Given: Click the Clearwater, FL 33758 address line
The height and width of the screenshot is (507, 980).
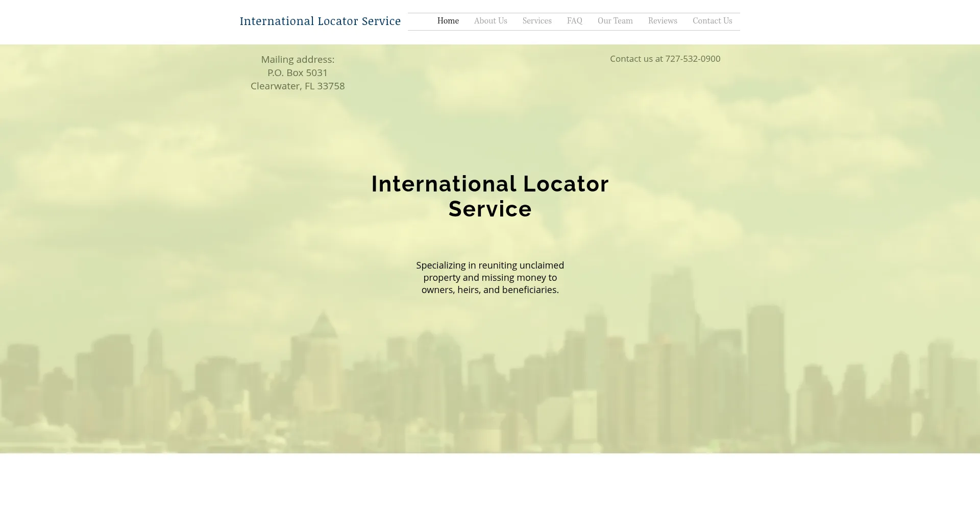Looking at the screenshot, I should point(298,86).
